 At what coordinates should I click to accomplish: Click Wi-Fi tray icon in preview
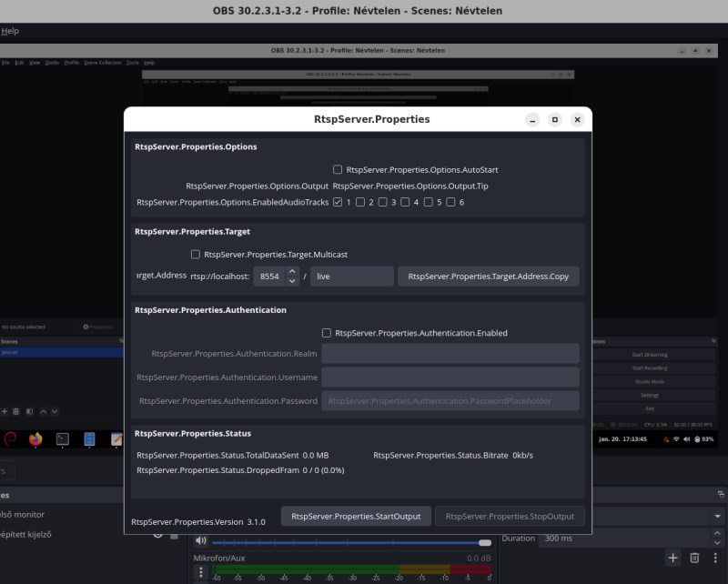[x=676, y=438]
